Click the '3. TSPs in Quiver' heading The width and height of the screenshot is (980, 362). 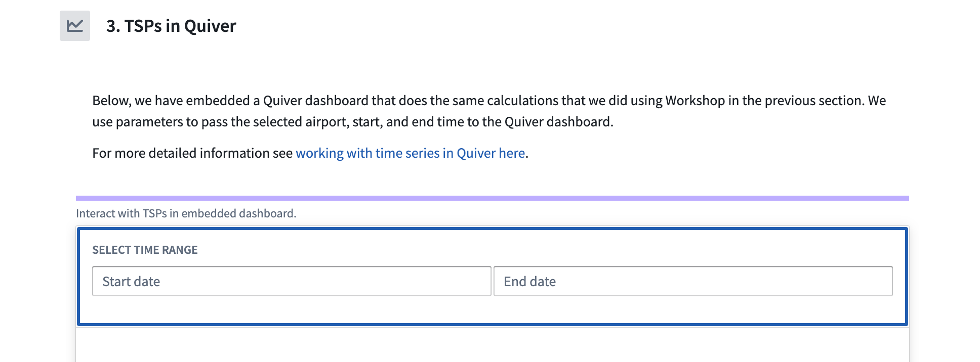171,26
